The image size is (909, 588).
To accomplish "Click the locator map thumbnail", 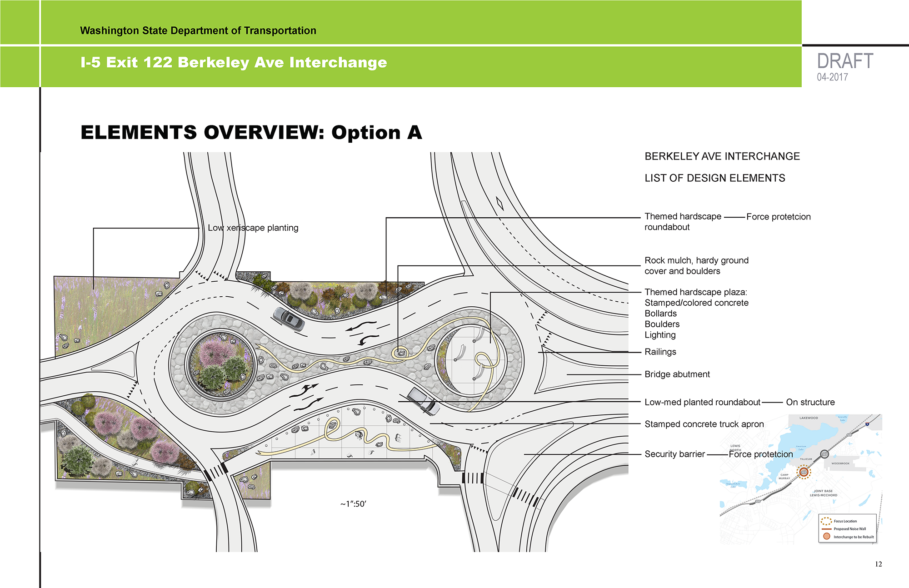I will (801, 479).
